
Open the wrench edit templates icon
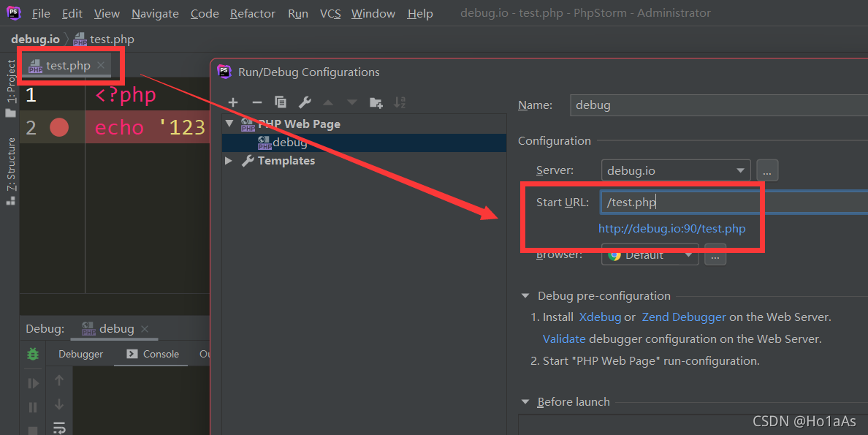coord(305,102)
